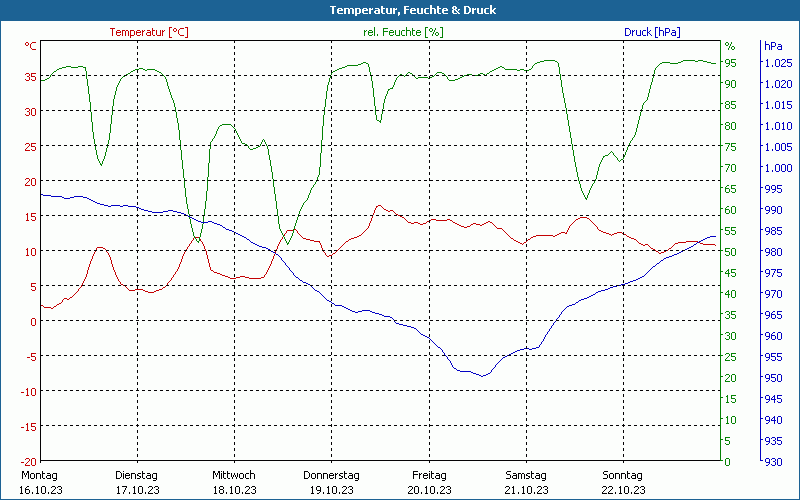Click the "950" pressure axis value

pos(773,378)
